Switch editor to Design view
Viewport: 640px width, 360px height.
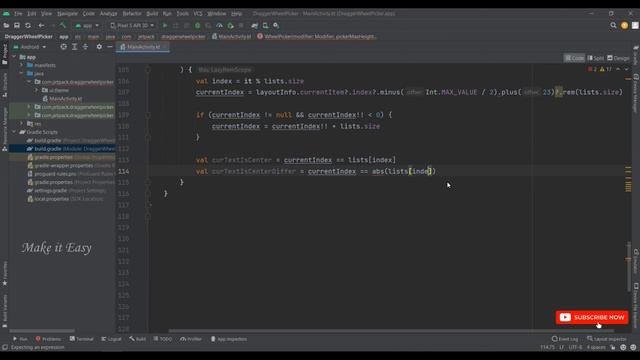618,58
